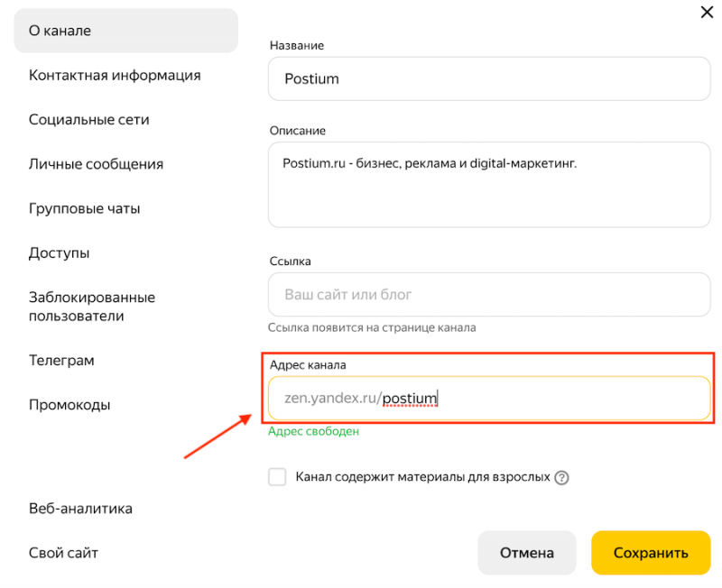The width and height of the screenshot is (722, 588).
Task: Click the Название field with Postium
Action: pos(489,78)
